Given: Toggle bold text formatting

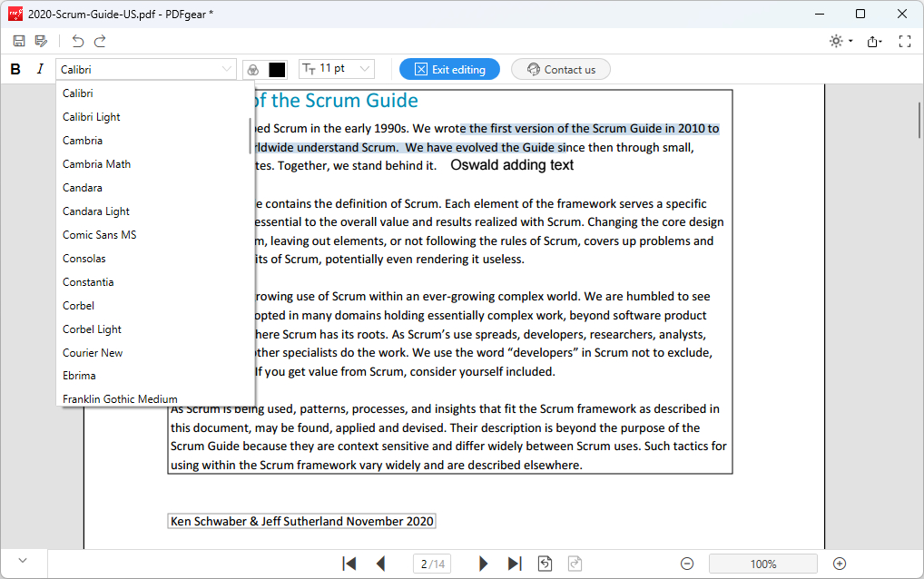Looking at the screenshot, I should tap(15, 69).
